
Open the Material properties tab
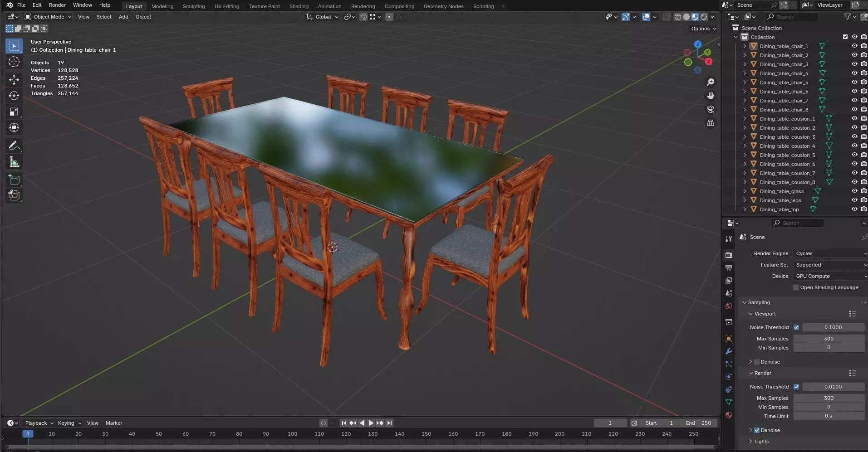pos(729,415)
